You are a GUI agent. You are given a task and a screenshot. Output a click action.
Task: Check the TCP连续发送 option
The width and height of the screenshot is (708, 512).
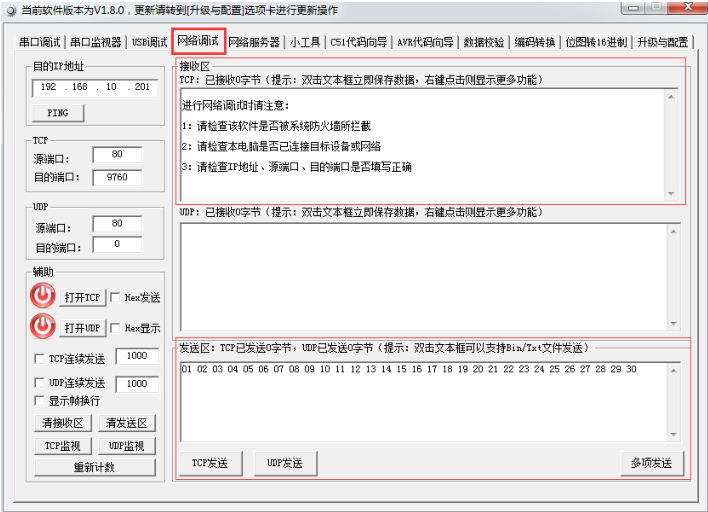[x=39, y=358]
